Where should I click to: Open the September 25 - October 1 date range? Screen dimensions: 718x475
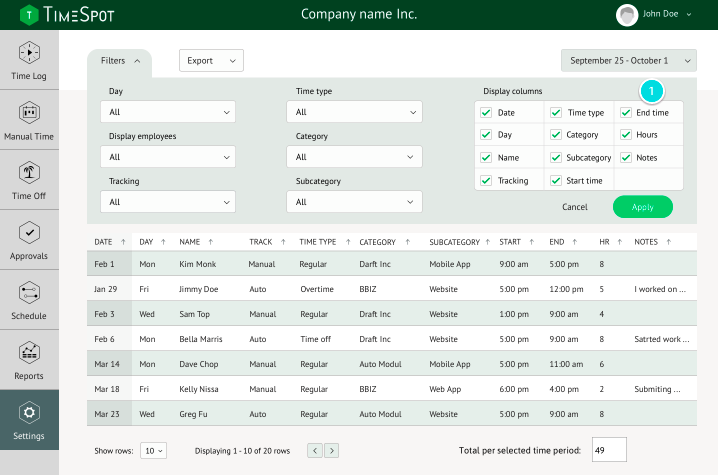pos(629,60)
